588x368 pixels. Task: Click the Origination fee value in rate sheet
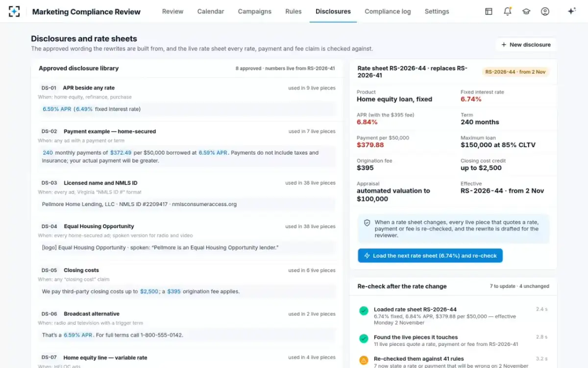pyautogui.click(x=365, y=168)
